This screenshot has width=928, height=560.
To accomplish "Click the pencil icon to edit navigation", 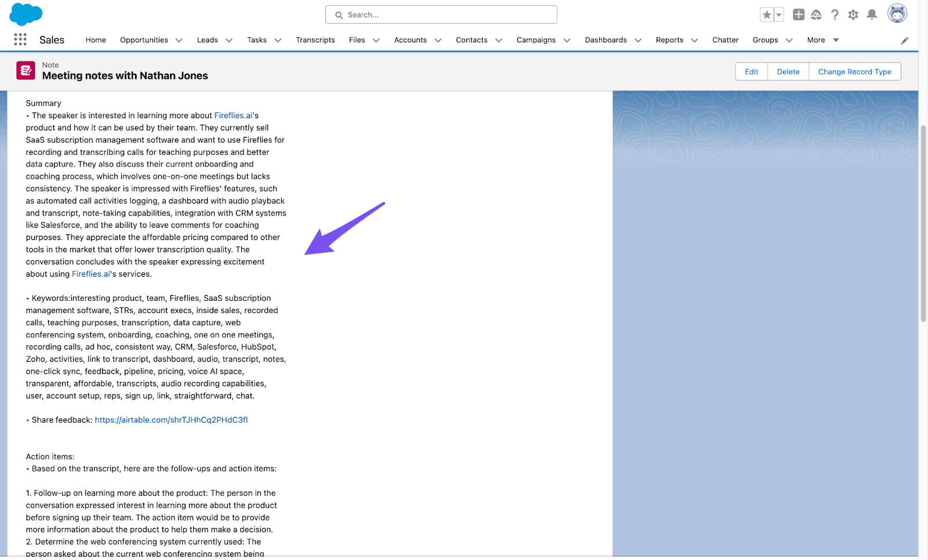I will [905, 41].
